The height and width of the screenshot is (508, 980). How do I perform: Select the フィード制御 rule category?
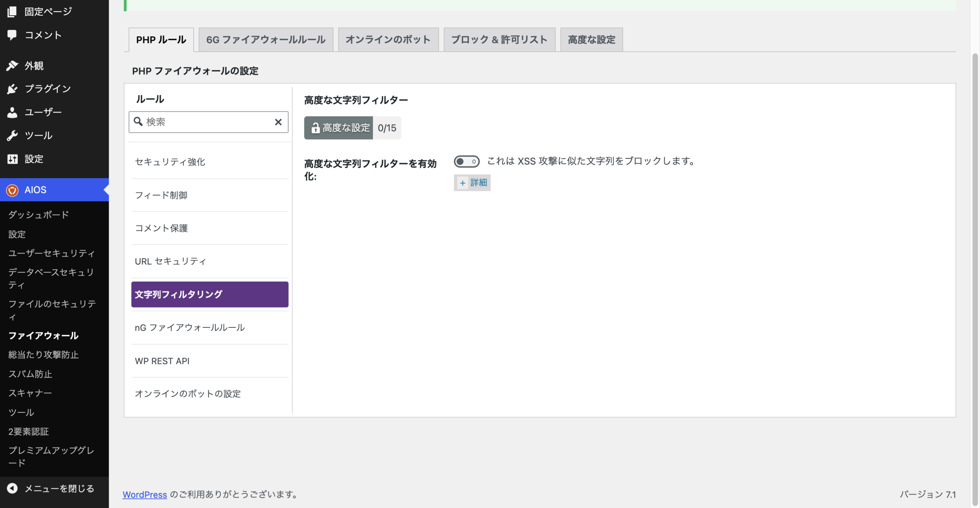(210, 195)
